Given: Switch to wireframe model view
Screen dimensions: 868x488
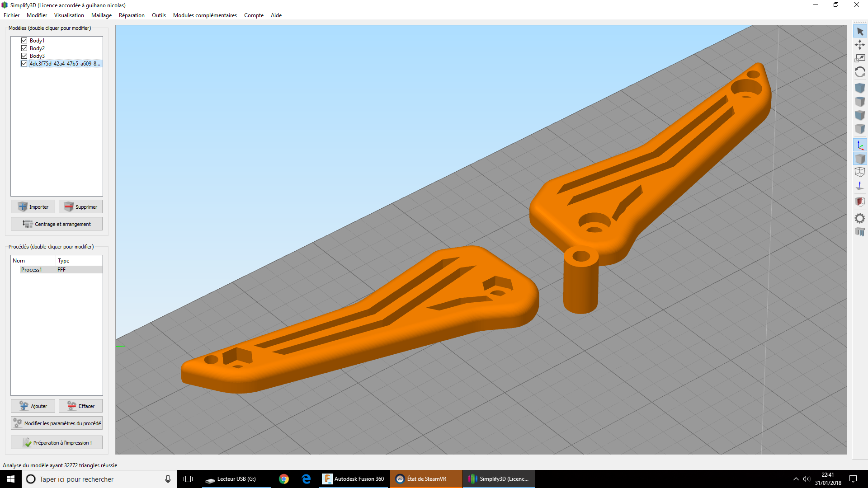Looking at the screenshot, I should coord(860,172).
